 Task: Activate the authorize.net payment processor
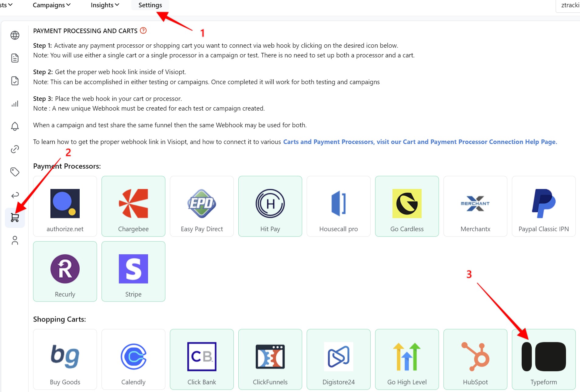(65, 206)
